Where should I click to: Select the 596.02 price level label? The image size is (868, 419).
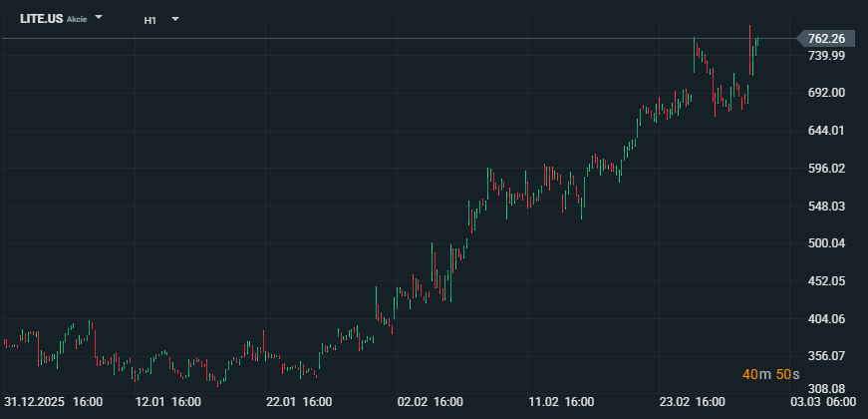pyautogui.click(x=826, y=169)
